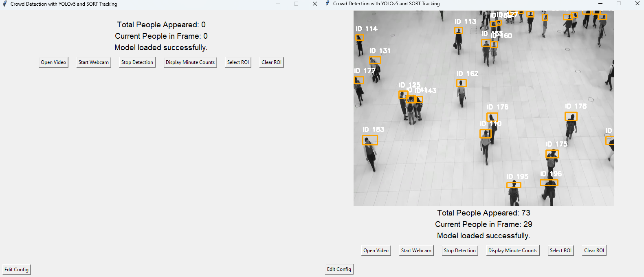Click Open Video in the left window
This screenshot has width=644, height=277.
tap(53, 62)
